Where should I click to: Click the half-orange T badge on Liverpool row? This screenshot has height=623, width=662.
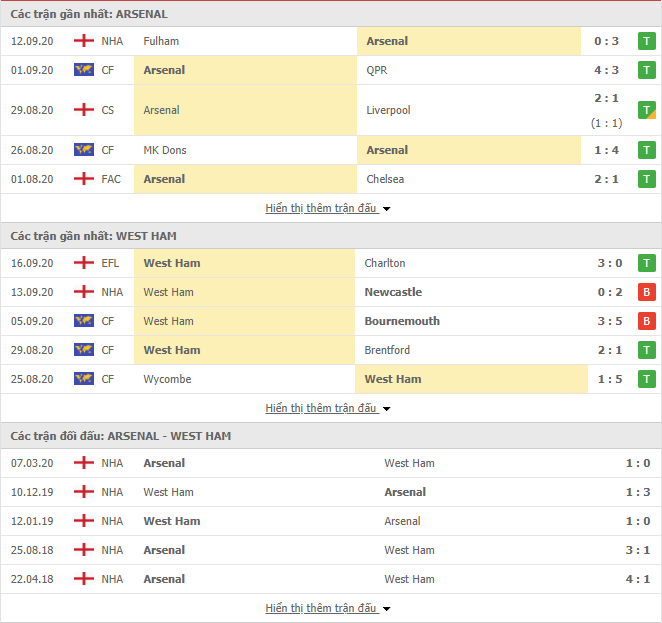[x=646, y=110]
